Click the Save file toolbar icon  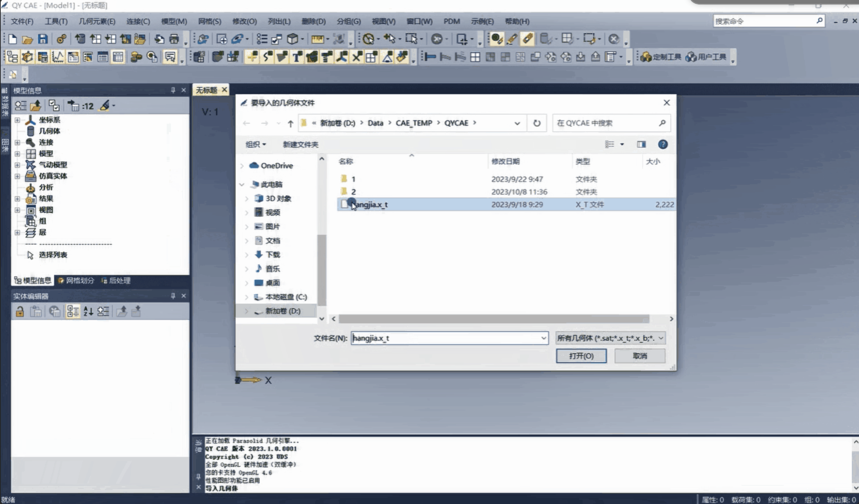click(42, 39)
